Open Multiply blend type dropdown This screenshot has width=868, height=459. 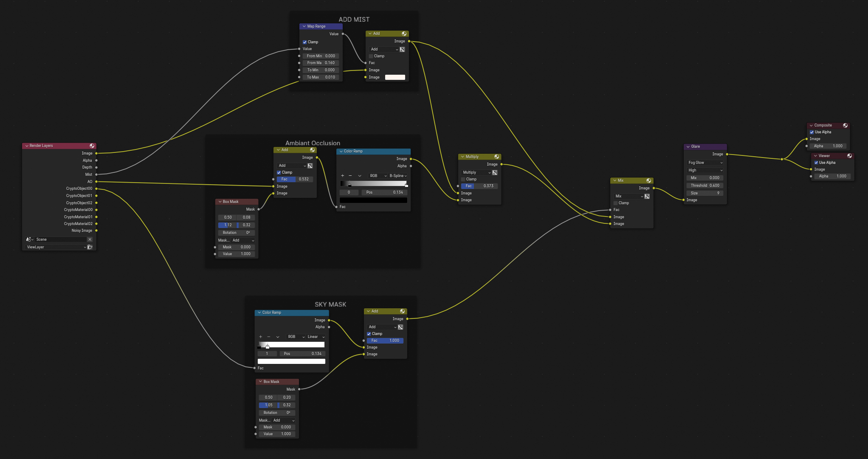(476, 172)
